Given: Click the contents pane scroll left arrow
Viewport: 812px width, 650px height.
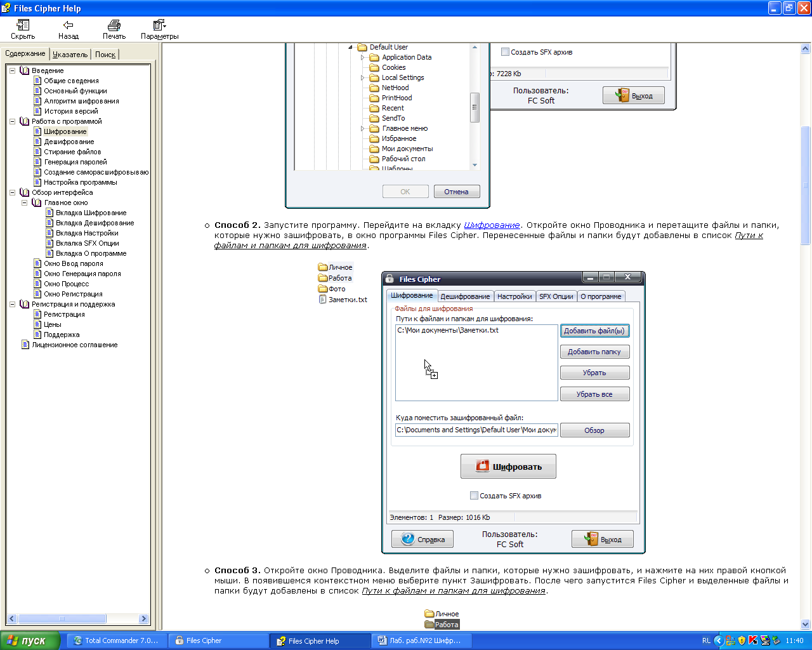Looking at the screenshot, I should [x=11, y=619].
